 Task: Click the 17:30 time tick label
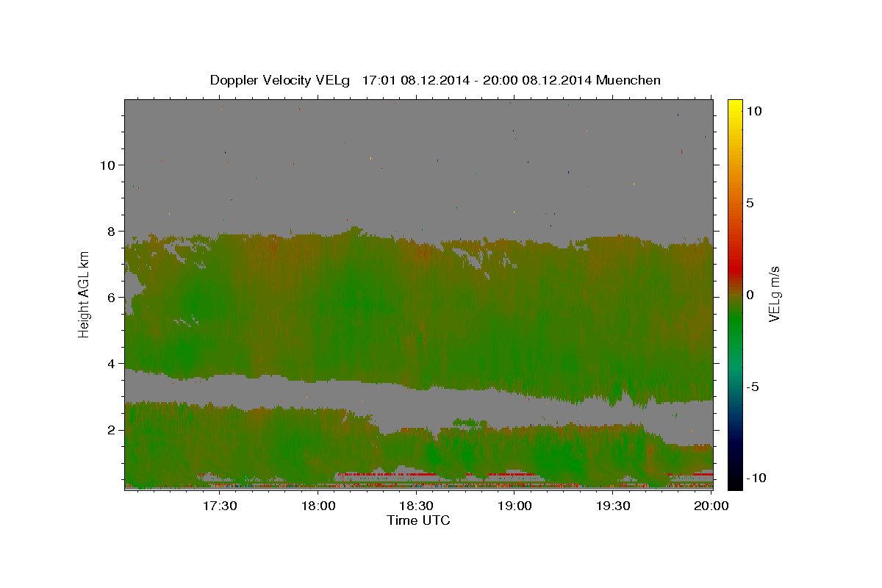coord(220,506)
